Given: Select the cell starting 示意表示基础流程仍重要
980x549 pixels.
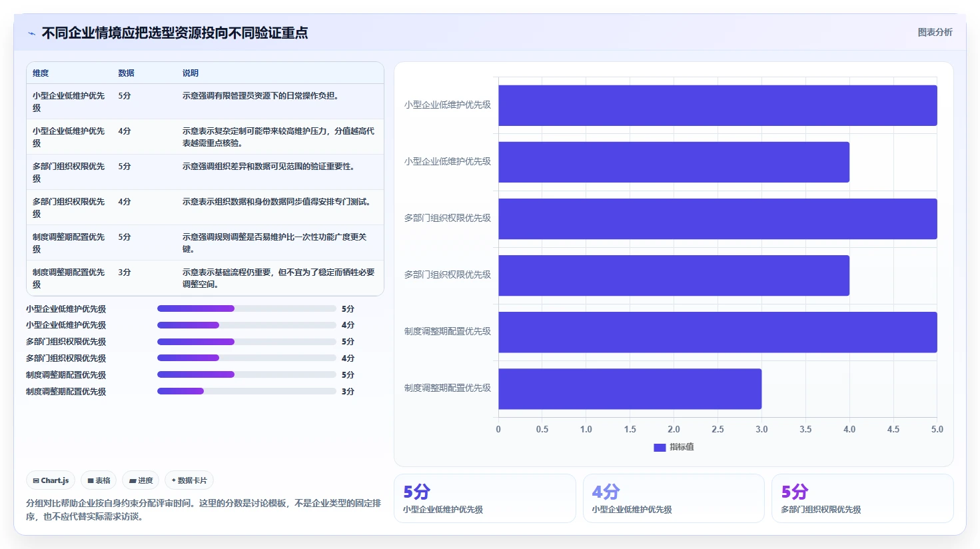Looking at the screenshot, I should point(280,278).
